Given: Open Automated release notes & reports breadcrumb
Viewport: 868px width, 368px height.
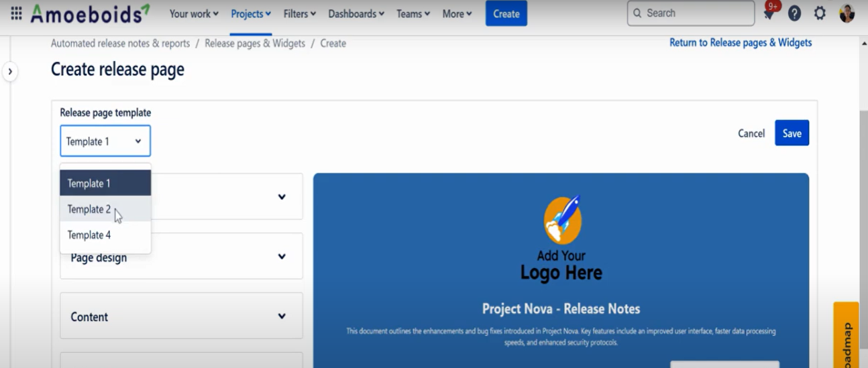Looking at the screenshot, I should coord(120,43).
